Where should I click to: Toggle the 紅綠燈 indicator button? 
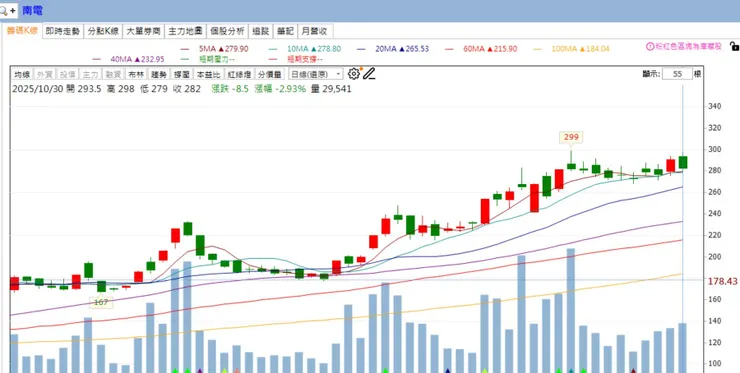coord(239,74)
